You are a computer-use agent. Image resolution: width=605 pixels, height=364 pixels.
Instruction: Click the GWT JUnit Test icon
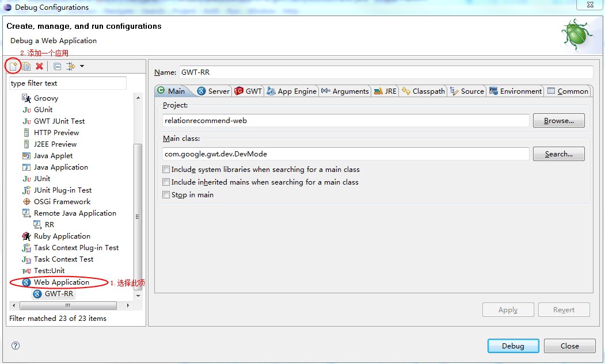pos(26,121)
